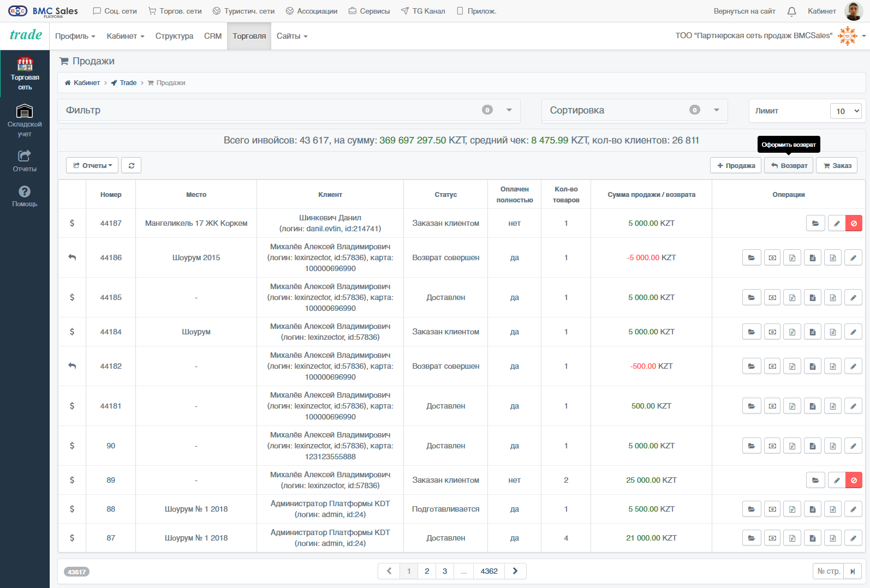This screenshot has height=588, width=870.
Task: Click the P document icon for invoice 88
Action: point(792,509)
